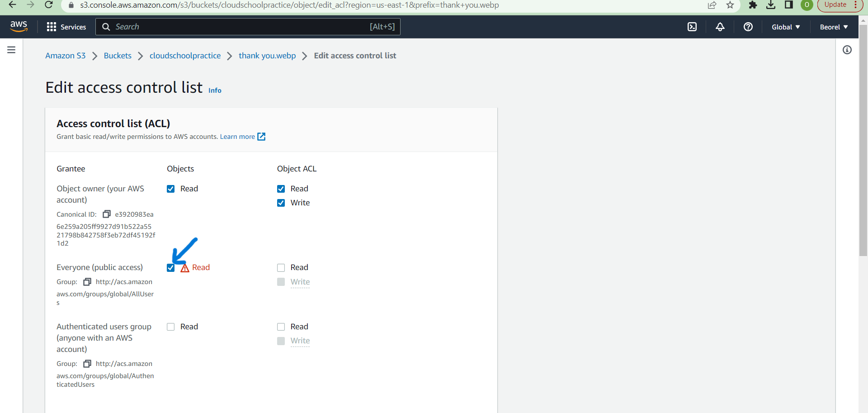Open the Learn more ACL link

point(243,137)
